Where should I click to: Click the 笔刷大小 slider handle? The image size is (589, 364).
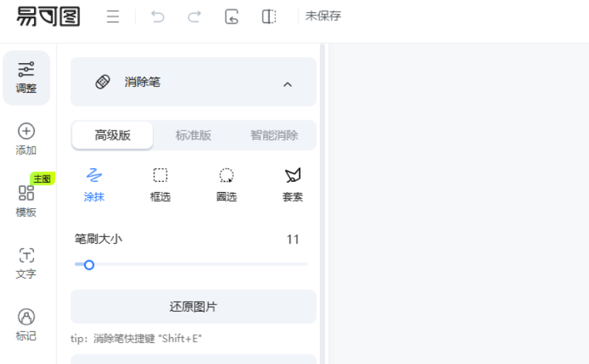coord(89,265)
